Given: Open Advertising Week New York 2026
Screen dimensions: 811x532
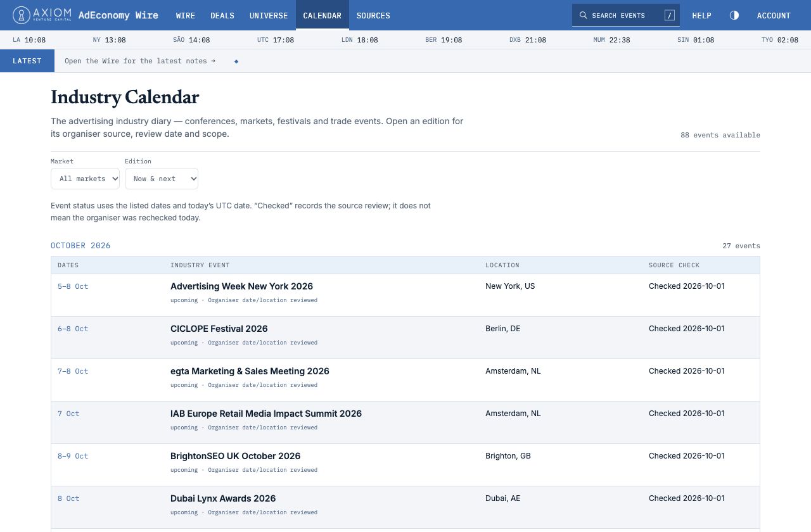Looking at the screenshot, I should pyautogui.click(x=241, y=286).
